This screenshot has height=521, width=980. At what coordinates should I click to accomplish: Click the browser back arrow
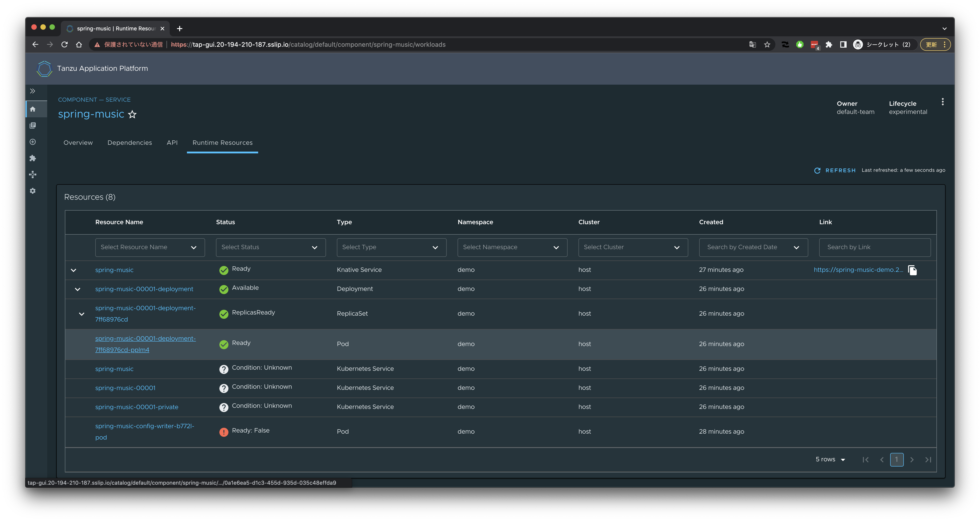coord(35,44)
